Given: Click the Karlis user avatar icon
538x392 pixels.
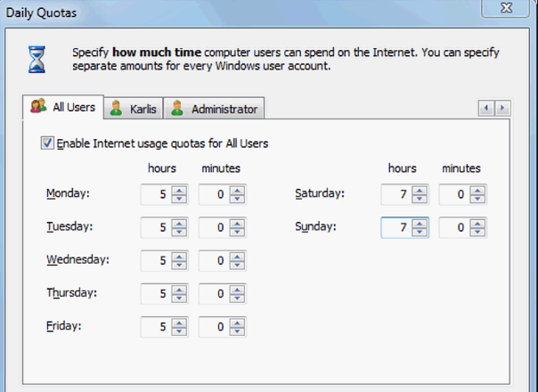Looking at the screenshot, I should pyautogui.click(x=117, y=108).
